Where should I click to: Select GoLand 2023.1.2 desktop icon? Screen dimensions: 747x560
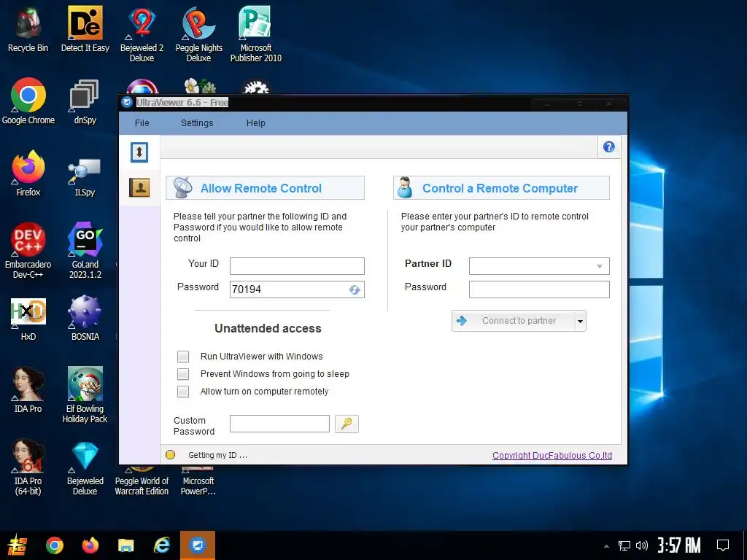[x=85, y=251]
